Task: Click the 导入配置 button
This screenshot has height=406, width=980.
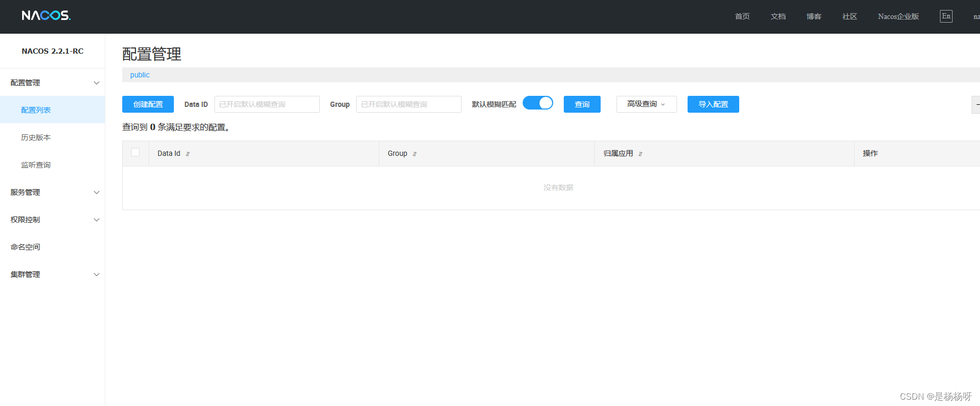Action: click(x=713, y=104)
